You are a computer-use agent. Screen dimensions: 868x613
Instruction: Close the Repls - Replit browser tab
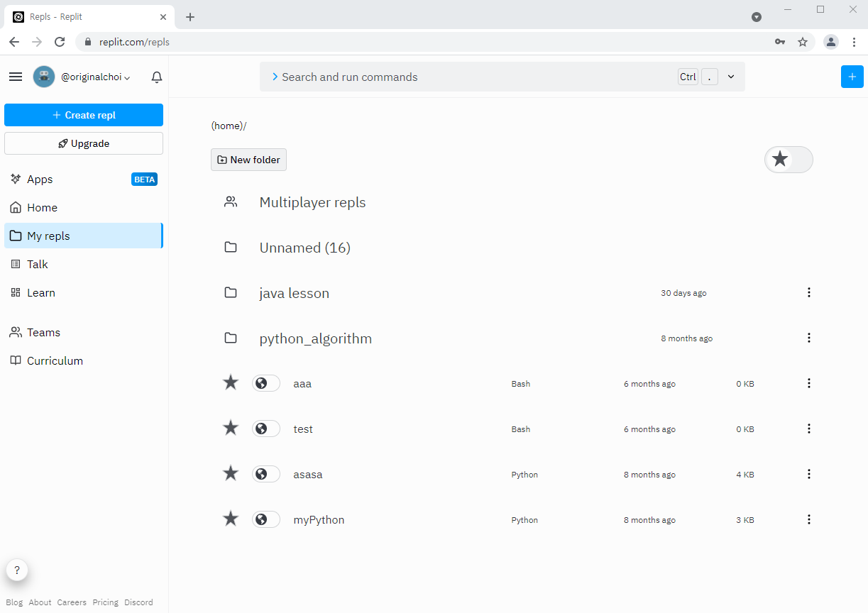point(163,17)
